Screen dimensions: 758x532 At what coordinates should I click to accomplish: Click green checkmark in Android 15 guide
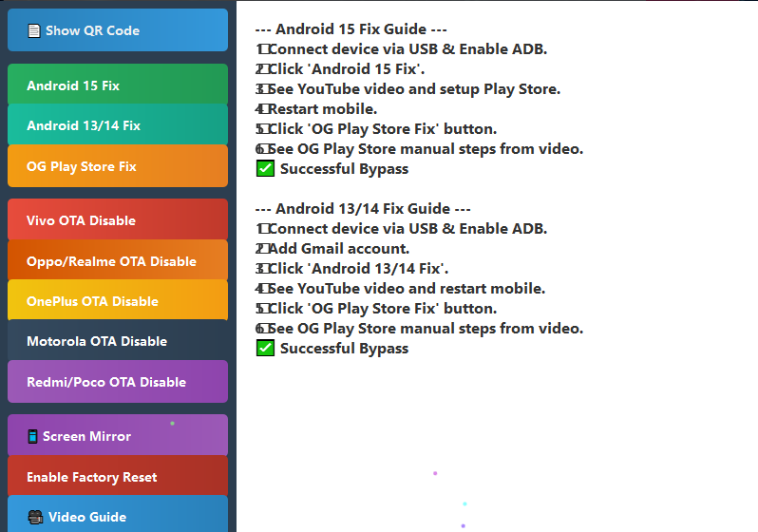click(265, 169)
